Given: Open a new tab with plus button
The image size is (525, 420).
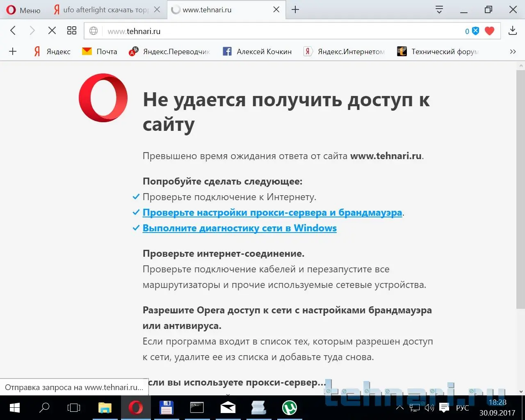Looking at the screenshot, I should [x=295, y=9].
